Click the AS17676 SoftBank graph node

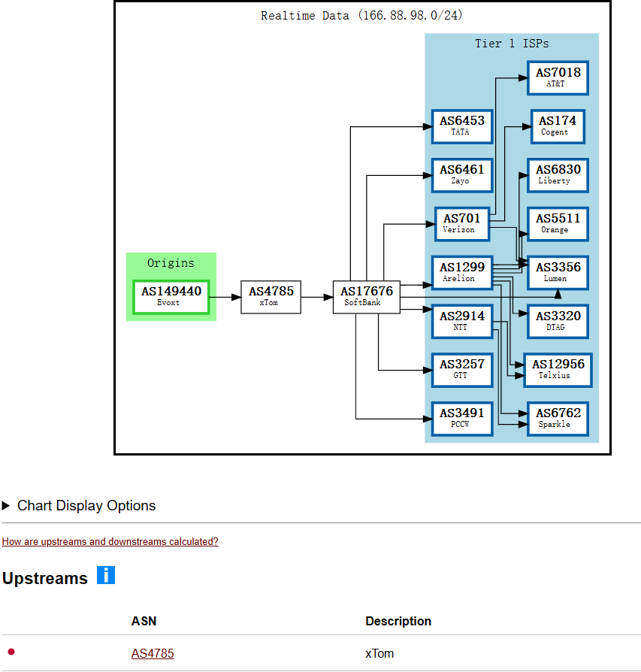(x=367, y=297)
